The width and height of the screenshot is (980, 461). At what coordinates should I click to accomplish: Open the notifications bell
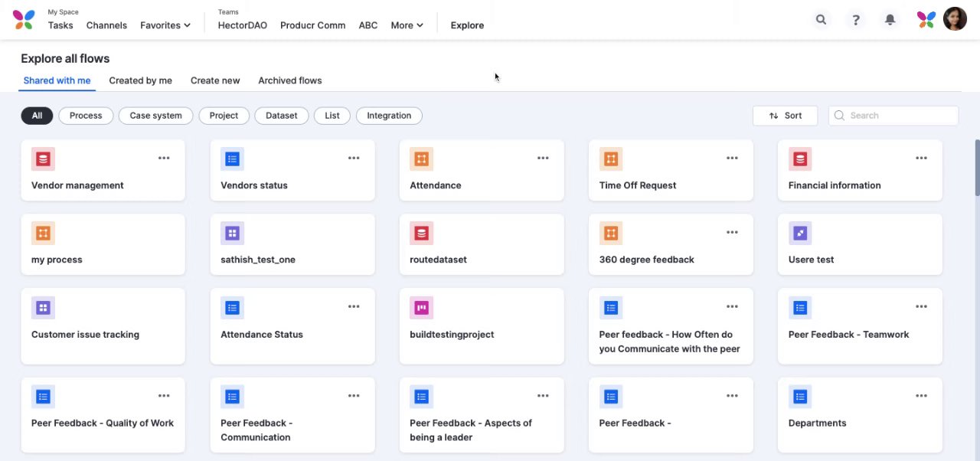[890, 20]
